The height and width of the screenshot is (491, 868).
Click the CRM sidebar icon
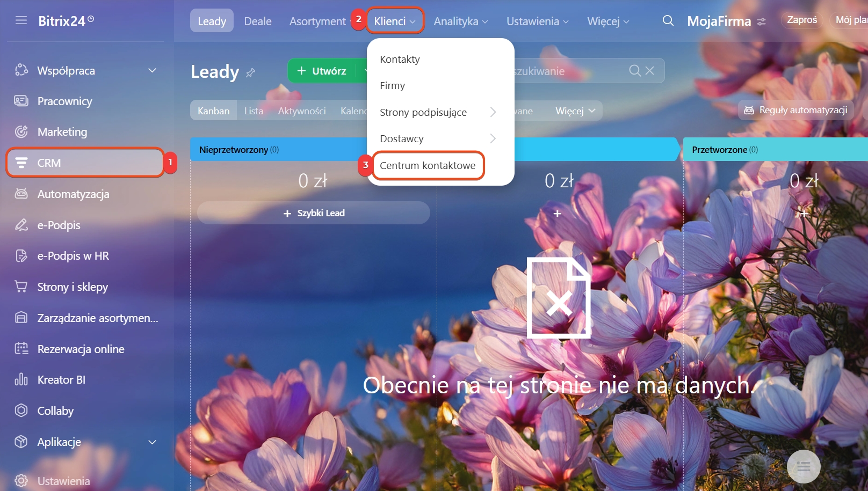pyautogui.click(x=21, y=163)
